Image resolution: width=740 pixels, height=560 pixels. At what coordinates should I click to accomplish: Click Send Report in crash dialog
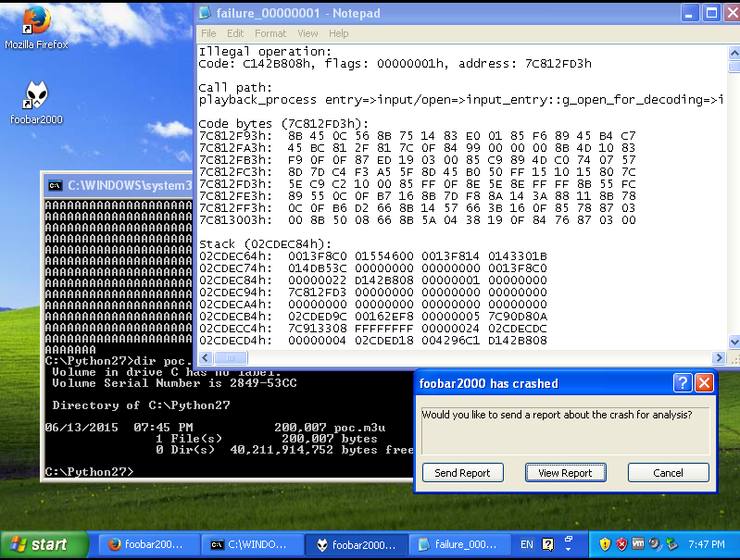tap(462, 473)
